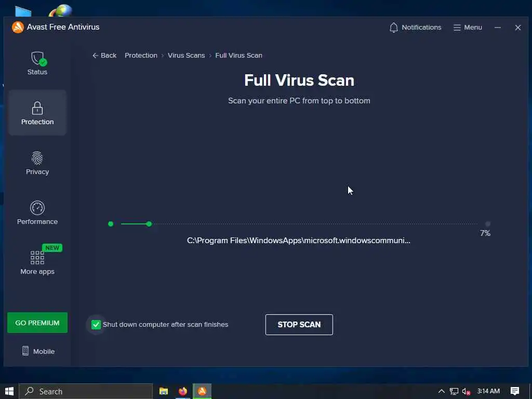Image resolution: width=532 pixels, height=399 pixels.
Task: Click the NEW badge on More apps
Action: point(52,248)
